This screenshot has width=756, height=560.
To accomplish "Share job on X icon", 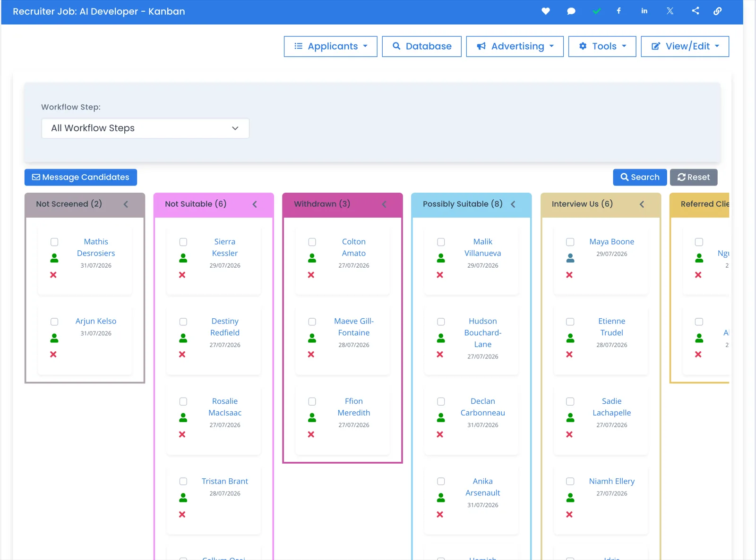I will [670, 11].
